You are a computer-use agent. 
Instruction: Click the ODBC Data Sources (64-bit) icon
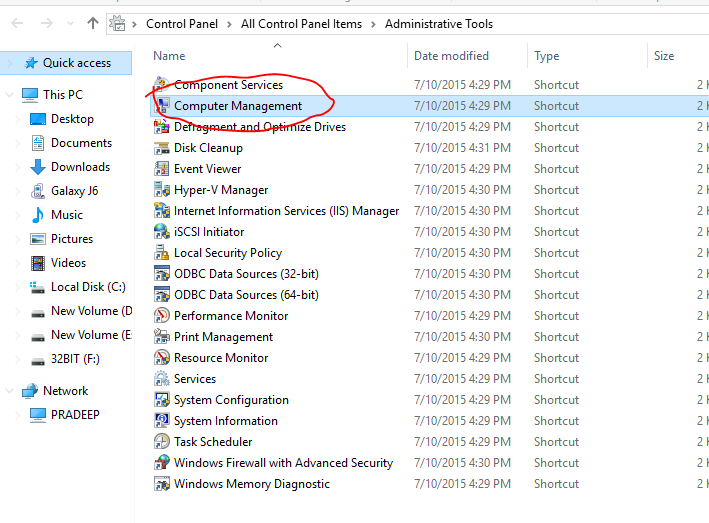[x=161, y=295]
